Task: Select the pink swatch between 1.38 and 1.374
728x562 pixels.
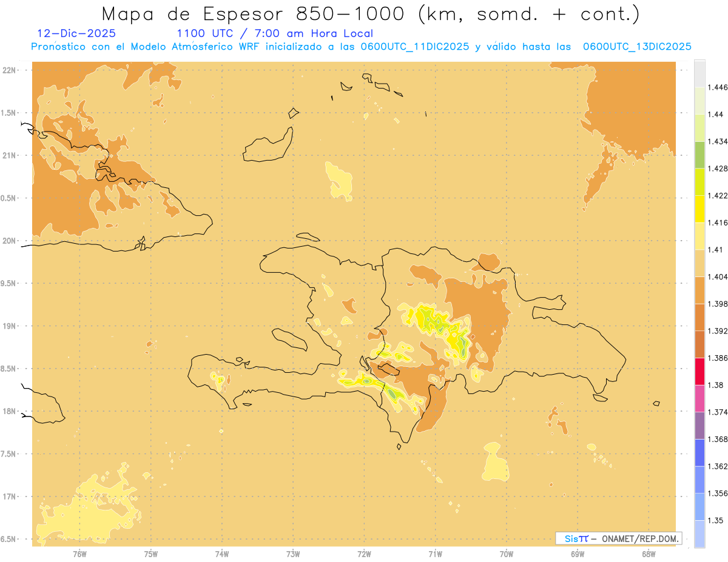Action: [x=699, y=398]
